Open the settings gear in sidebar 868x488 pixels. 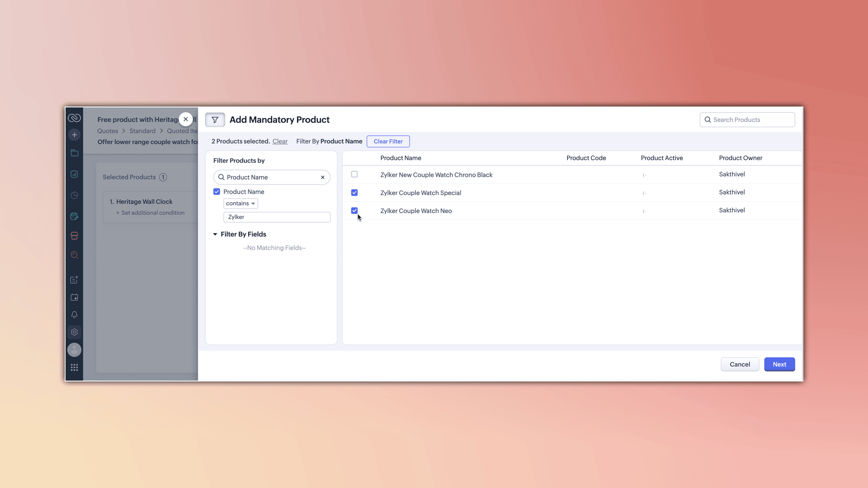pos(74,332)
